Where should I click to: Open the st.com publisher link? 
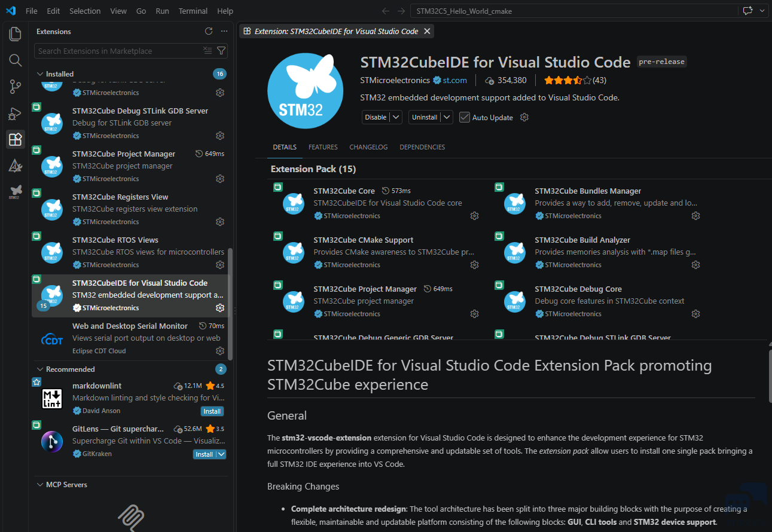[454, 80]
